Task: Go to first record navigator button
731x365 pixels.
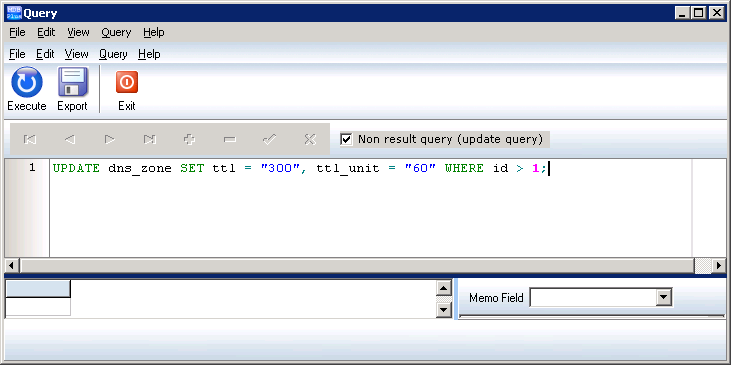Action: pyautogui.click(x=30, y=139)
